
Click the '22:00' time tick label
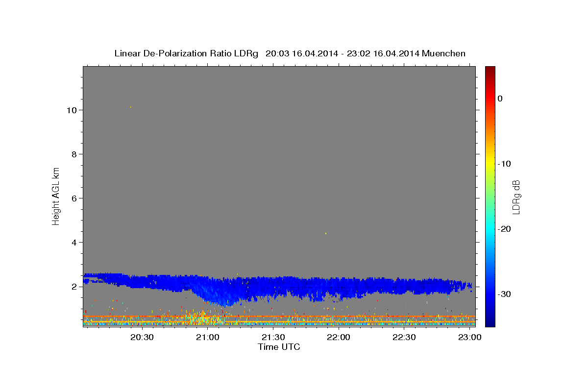[x=339, y=338]
